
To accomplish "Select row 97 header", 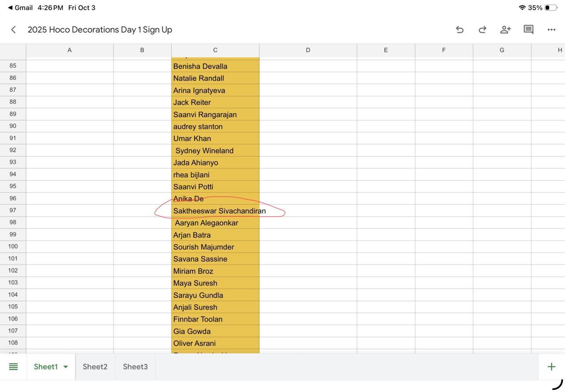I will (x=13, y=210).
